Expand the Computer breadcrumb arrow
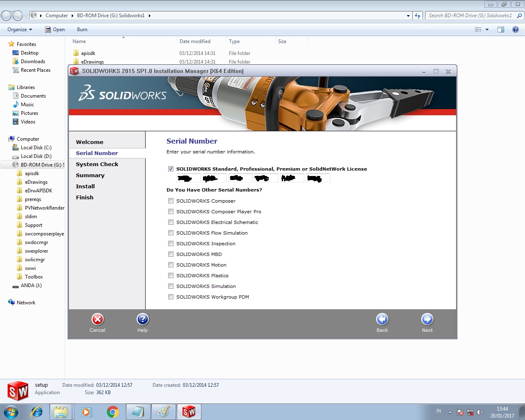Screen dimensions: 525x420 (72, 16)
